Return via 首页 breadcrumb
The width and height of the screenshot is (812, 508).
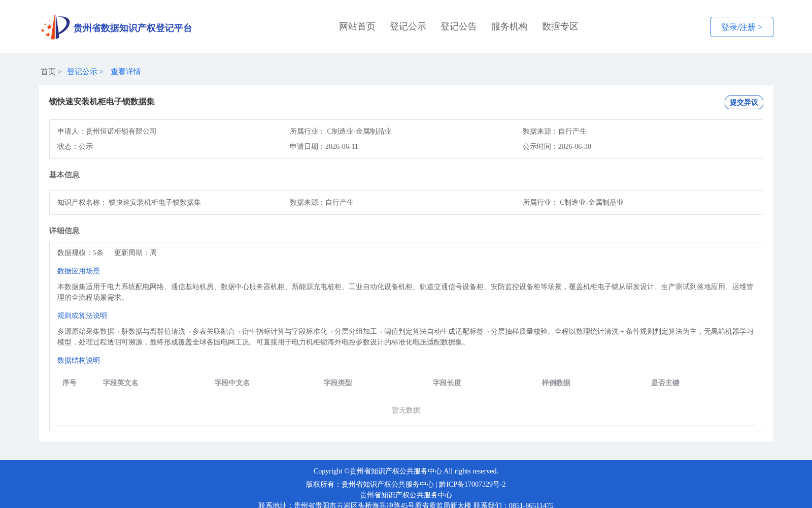[48, 72]
